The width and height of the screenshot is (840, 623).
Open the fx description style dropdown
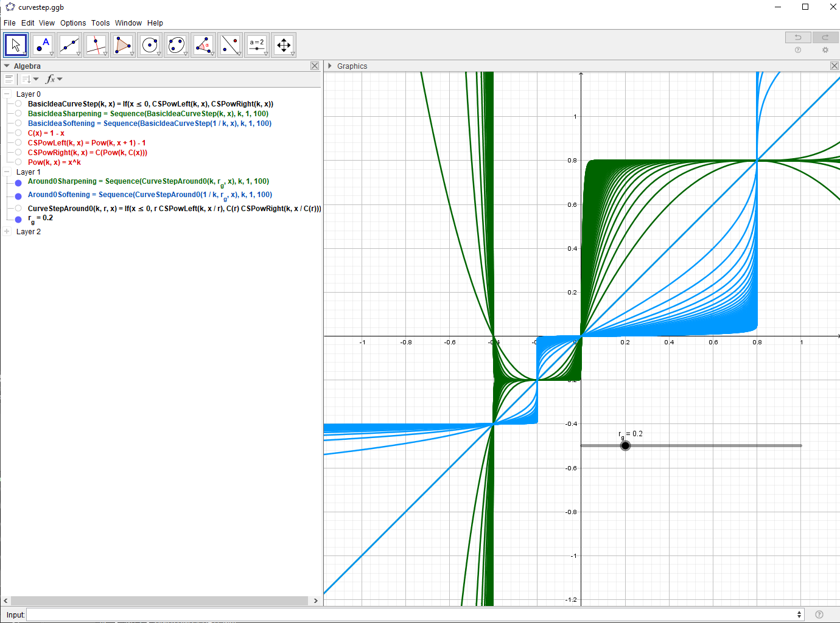(54, 79)
